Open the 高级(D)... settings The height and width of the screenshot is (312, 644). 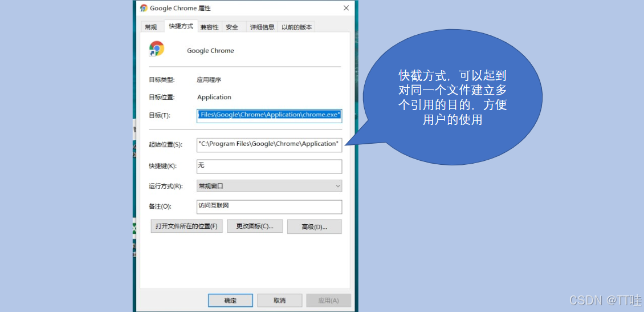314,226
